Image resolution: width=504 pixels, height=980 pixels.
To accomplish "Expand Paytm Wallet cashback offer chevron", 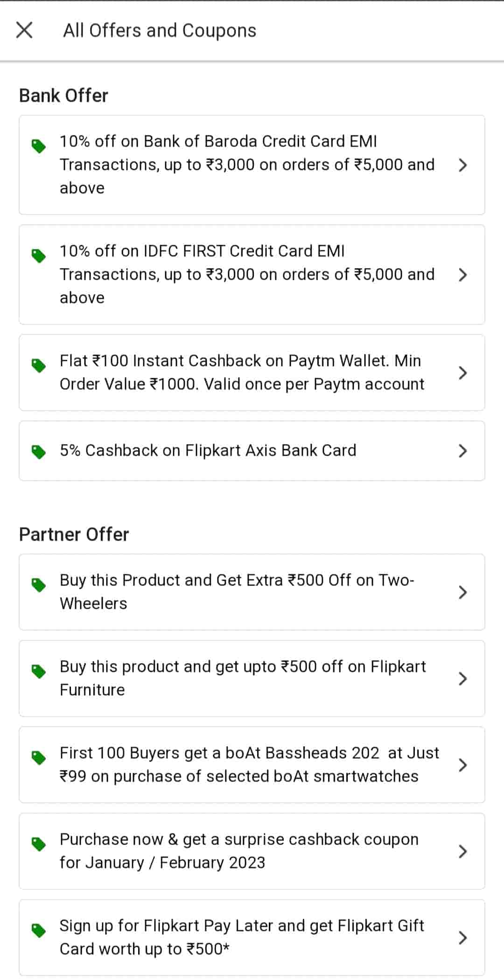I will (462, 373).
